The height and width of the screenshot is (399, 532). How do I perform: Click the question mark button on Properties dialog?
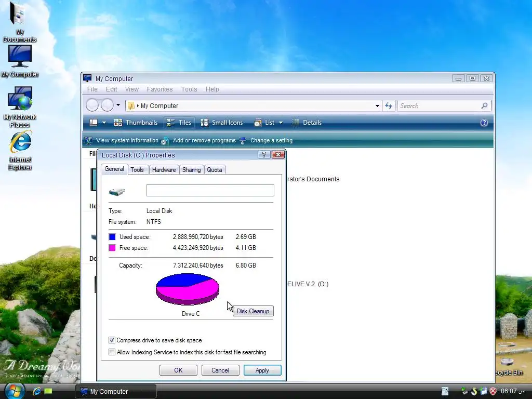click(264, 155)
